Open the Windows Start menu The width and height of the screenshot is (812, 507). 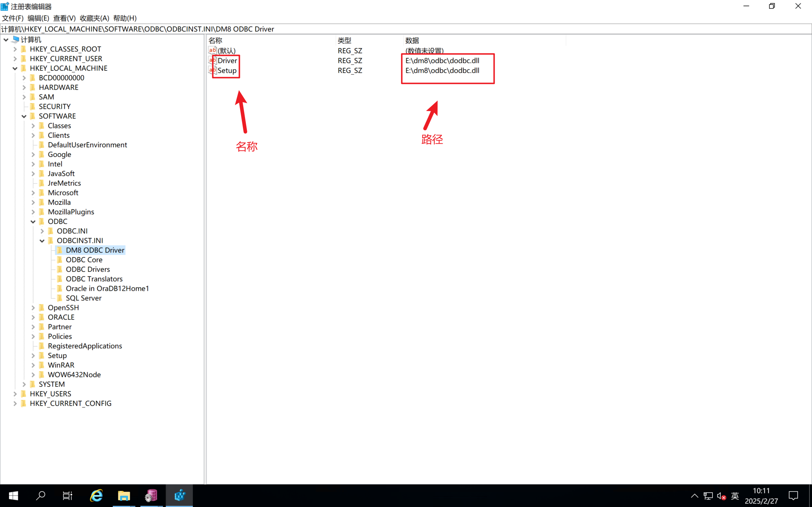point(13,496)
